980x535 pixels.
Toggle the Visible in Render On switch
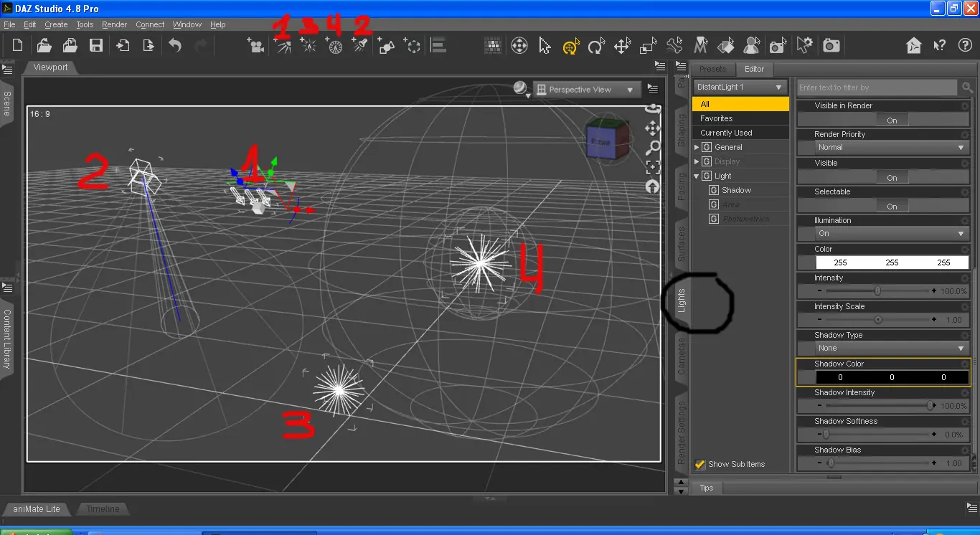(892, 120)
